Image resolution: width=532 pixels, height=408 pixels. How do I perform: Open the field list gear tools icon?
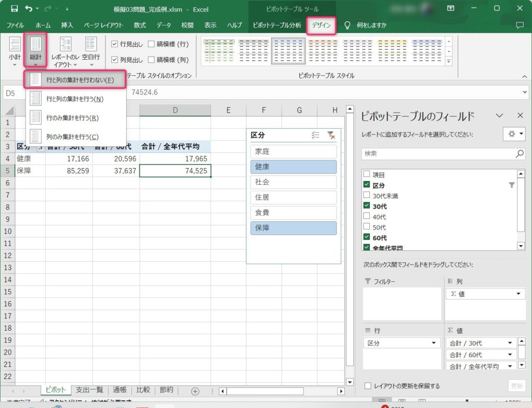[x=514, y=133]
